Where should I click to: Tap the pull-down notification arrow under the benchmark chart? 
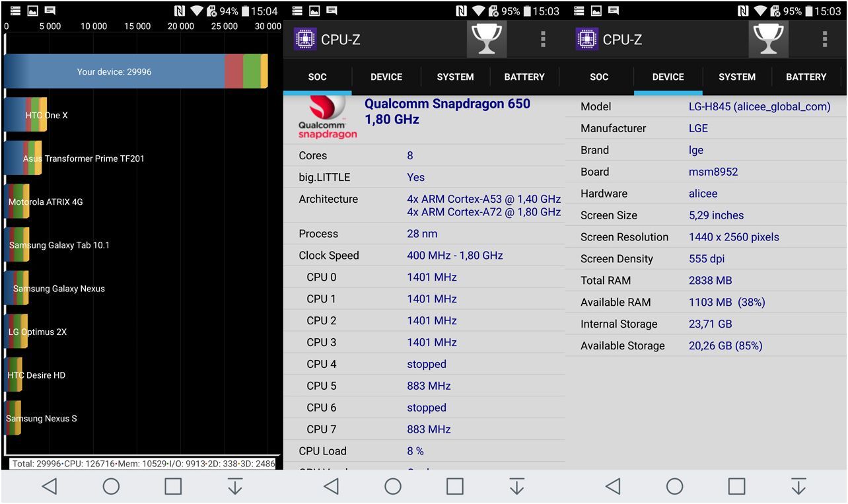tap(234, 487)
